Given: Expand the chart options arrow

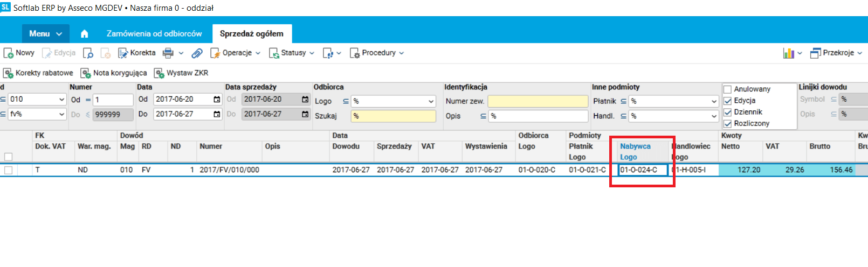Looking at the screenshot, I should pyautogui.click(x=800, y=53).
